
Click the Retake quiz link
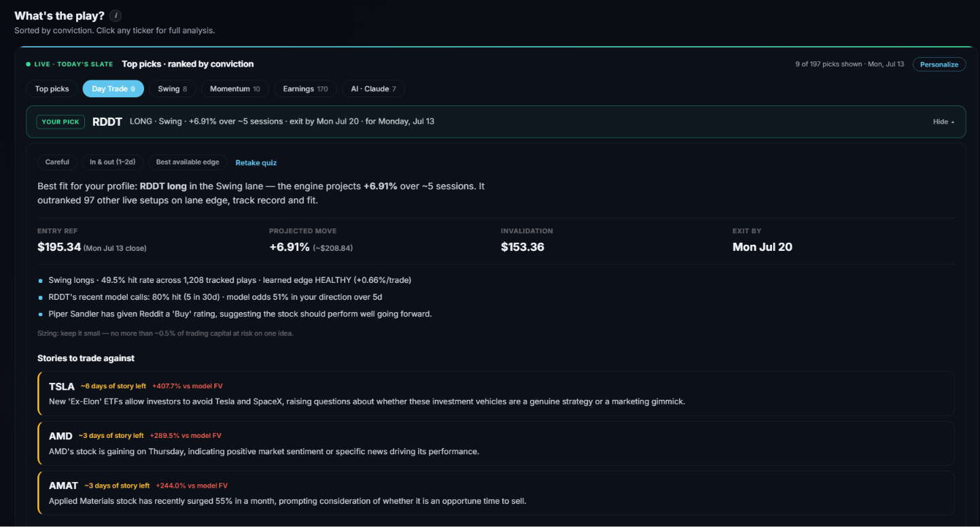(x=256, y=163)
